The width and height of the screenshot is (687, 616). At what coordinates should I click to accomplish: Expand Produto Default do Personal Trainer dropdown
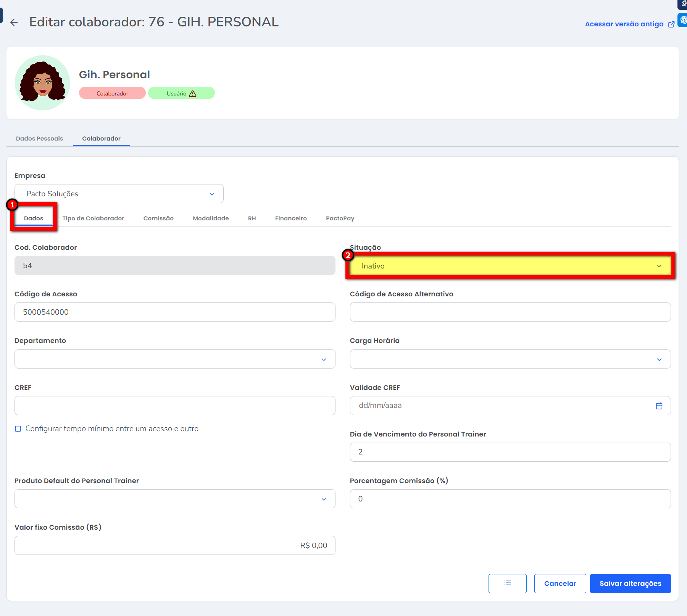pos(175,499)
